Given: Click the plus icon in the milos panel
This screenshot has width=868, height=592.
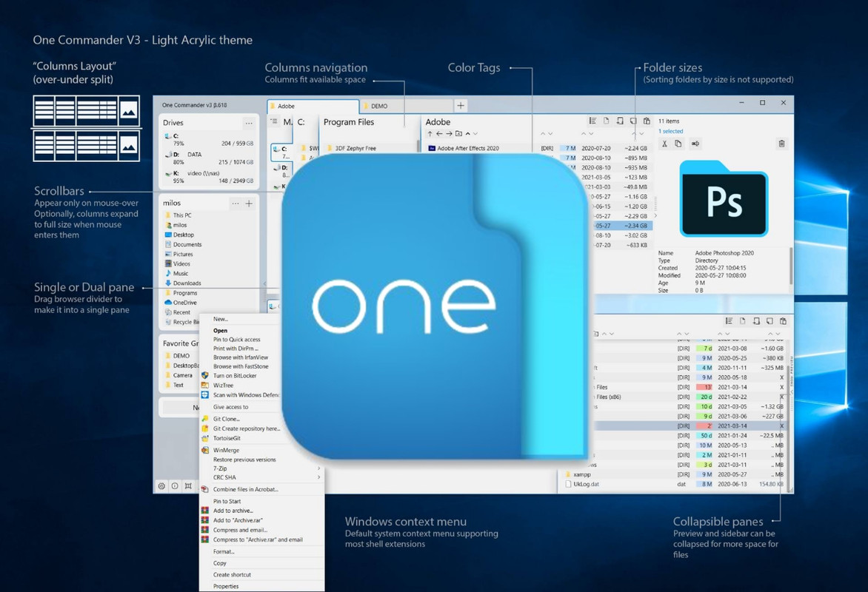Looking at the screenshot, I should coord(249,203).
